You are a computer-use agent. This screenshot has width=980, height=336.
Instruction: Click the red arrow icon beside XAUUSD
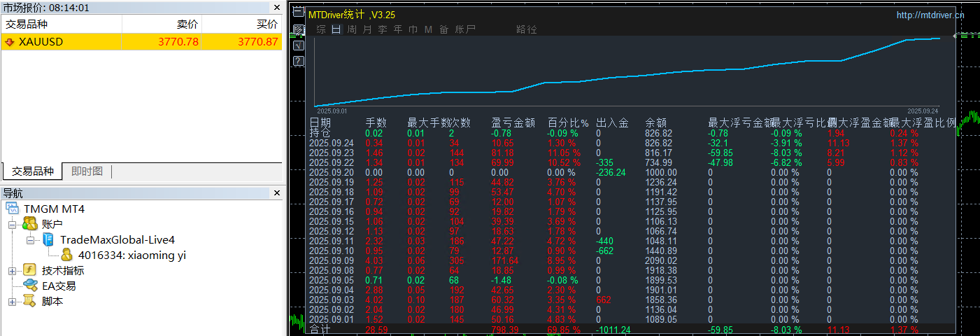click(x=10, y=42)
